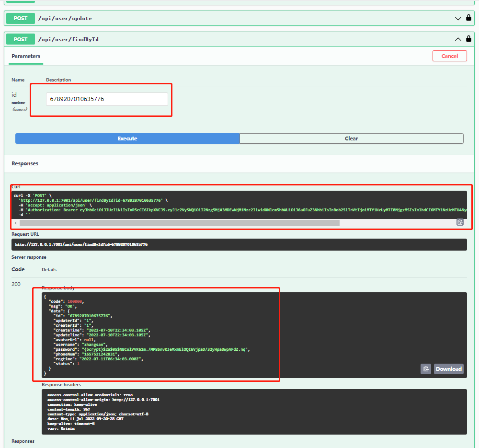Download the response body
The height and width of the screenshot is (448, 479).
[x=448, y=369]
